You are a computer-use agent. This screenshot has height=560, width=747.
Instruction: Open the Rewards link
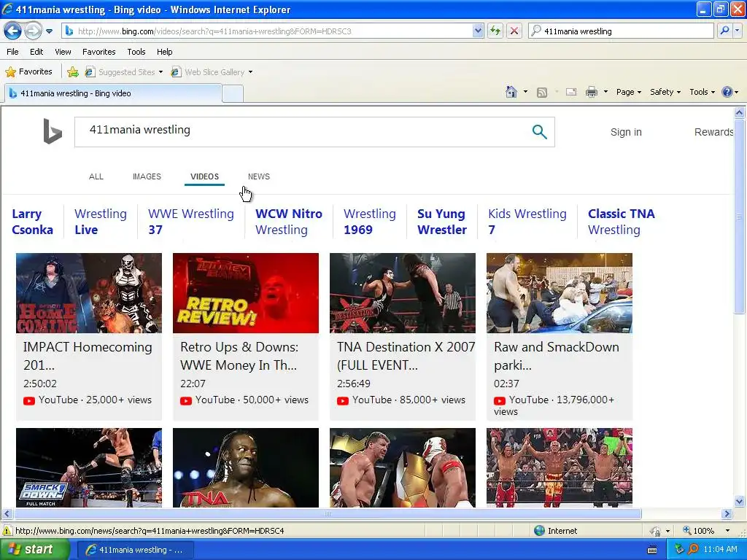713,133
